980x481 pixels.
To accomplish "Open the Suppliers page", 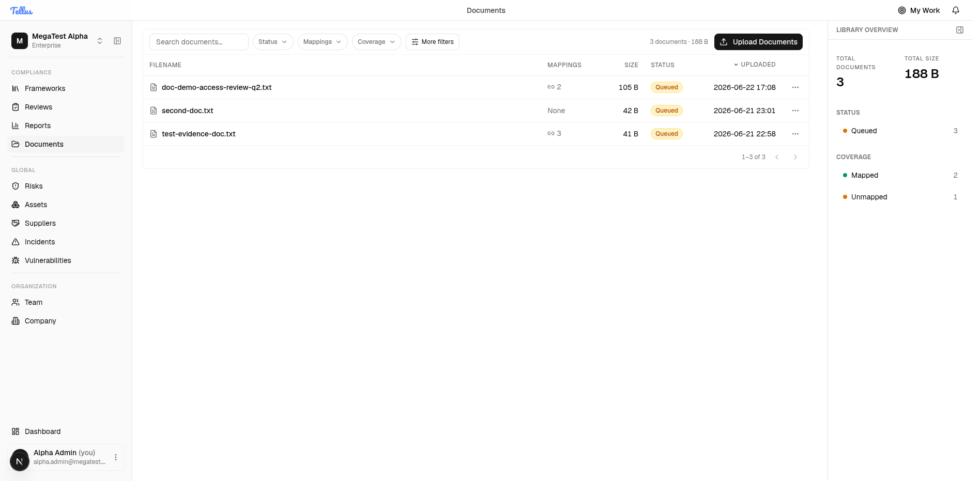I will point(66,223).
